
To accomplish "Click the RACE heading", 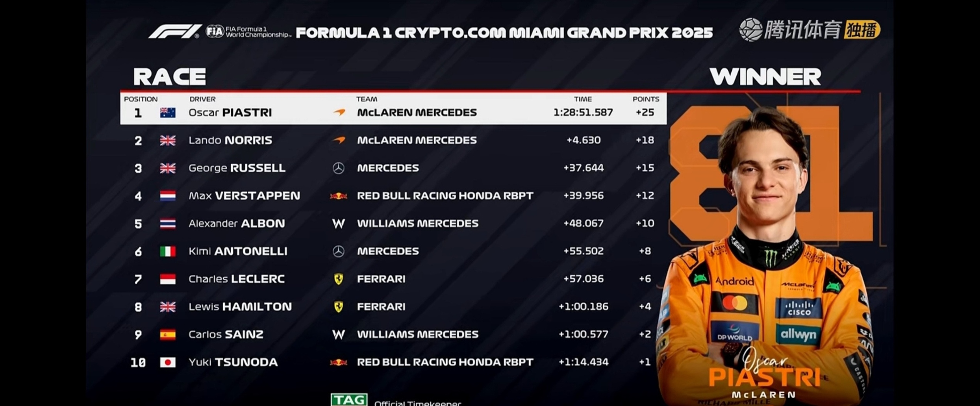I will [x=169, y=76].
